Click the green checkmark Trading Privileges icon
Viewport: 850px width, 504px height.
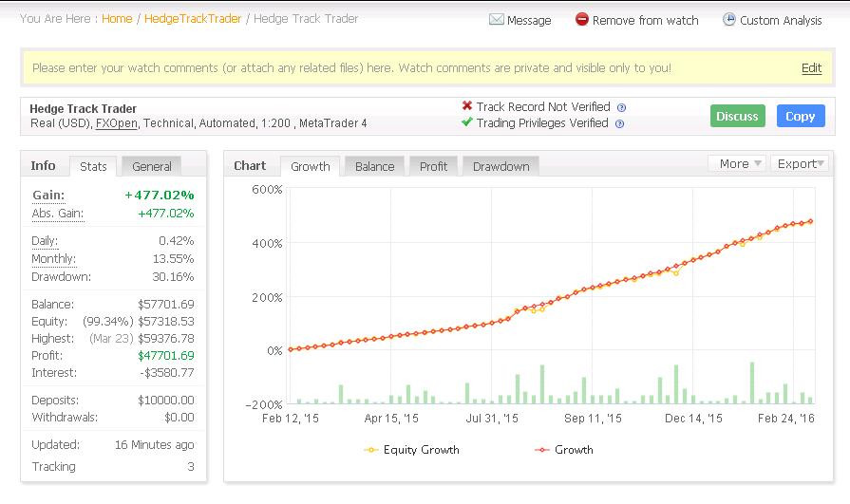[x=466, y=121]
